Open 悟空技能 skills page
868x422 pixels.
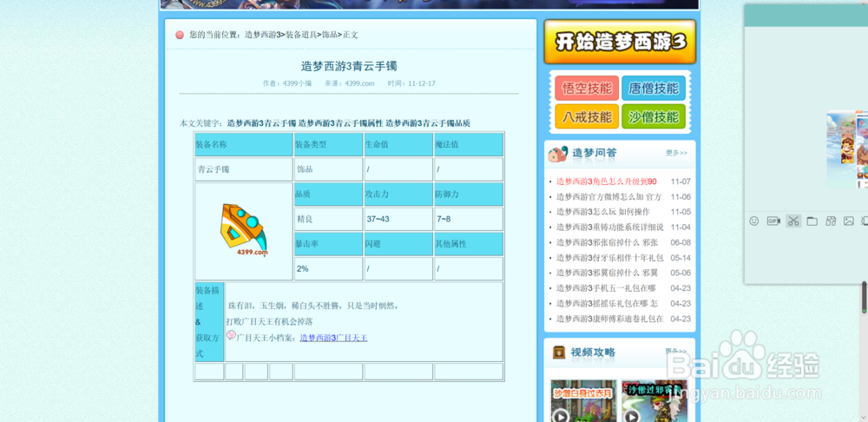587,88
